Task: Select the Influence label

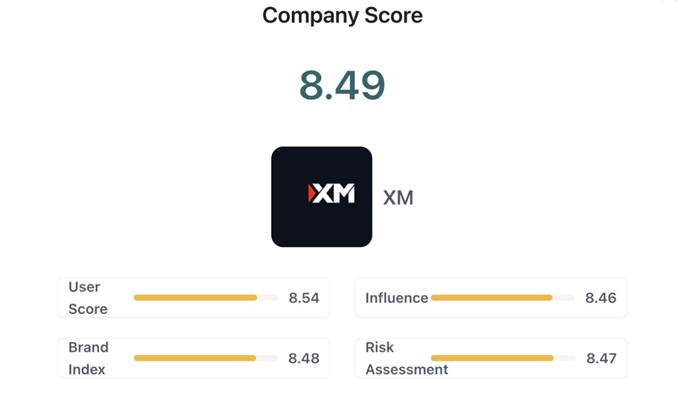Action: click(x=397, y=298)
